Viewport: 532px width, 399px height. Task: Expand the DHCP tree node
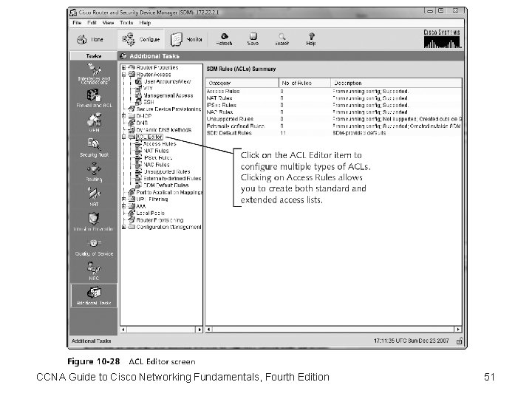(124, 116)
